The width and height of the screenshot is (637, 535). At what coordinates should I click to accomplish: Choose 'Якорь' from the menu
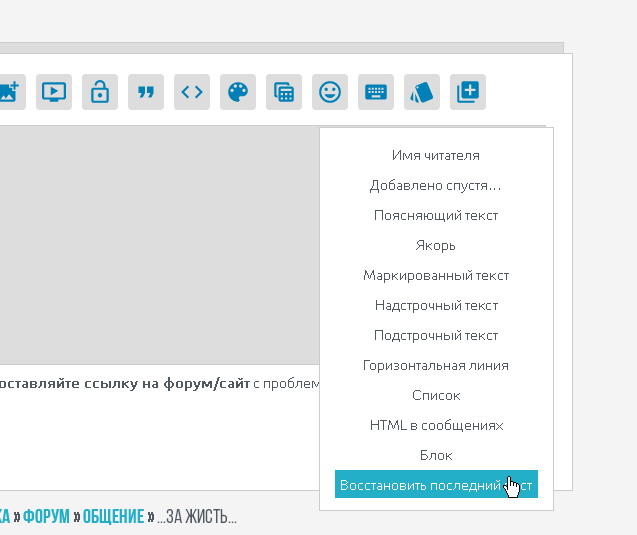tap(436, 245)
